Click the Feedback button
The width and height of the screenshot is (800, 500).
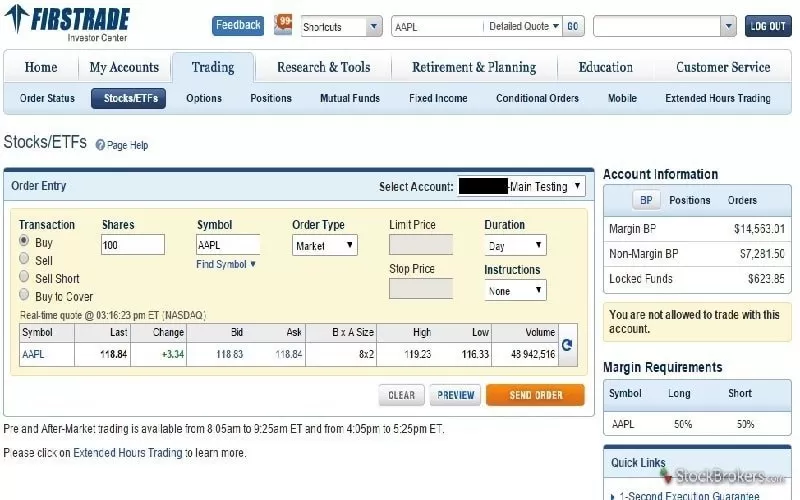point(238,26)
